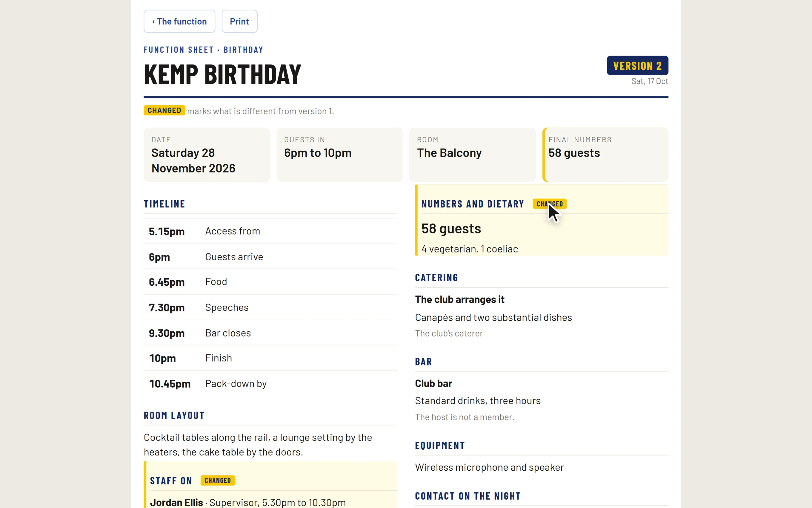Select the 5.15pm Access from row
This screenshot has height=508, width=812.
[x=270, y=231]
